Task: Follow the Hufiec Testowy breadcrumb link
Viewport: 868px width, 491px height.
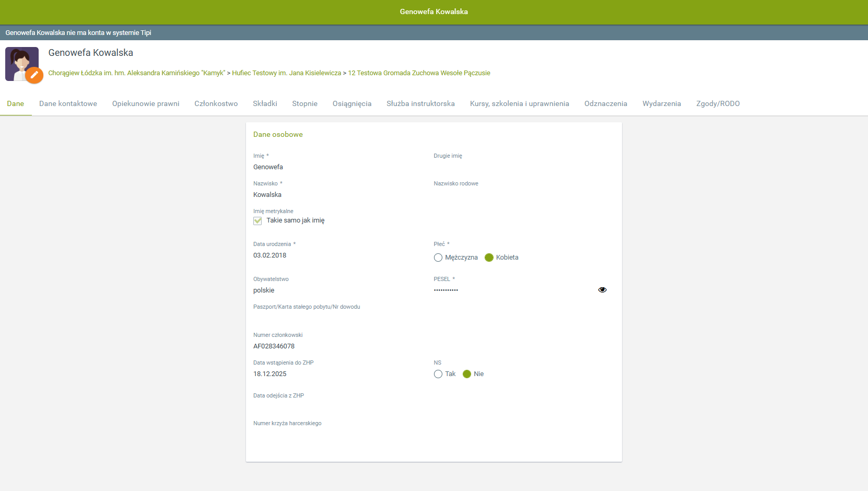Action: click(286, 73)
